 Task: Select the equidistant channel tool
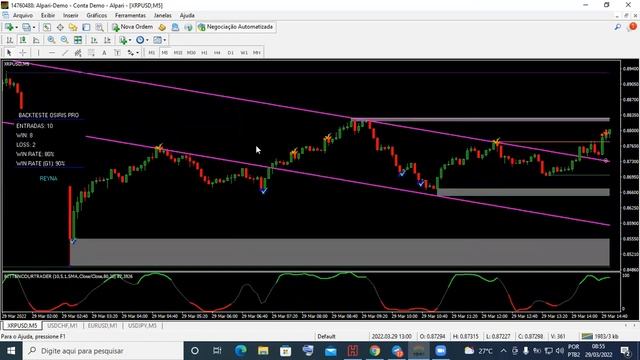(78, 53)
